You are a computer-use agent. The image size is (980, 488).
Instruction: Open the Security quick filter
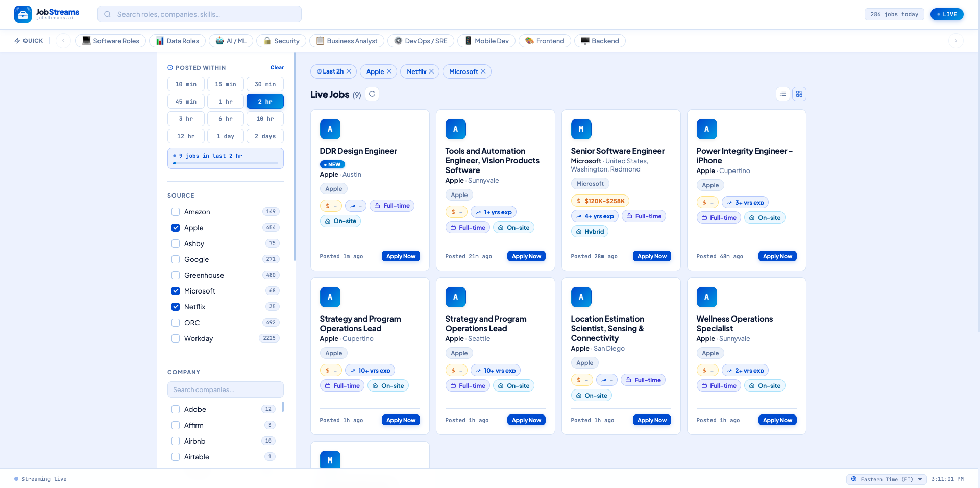281,41
